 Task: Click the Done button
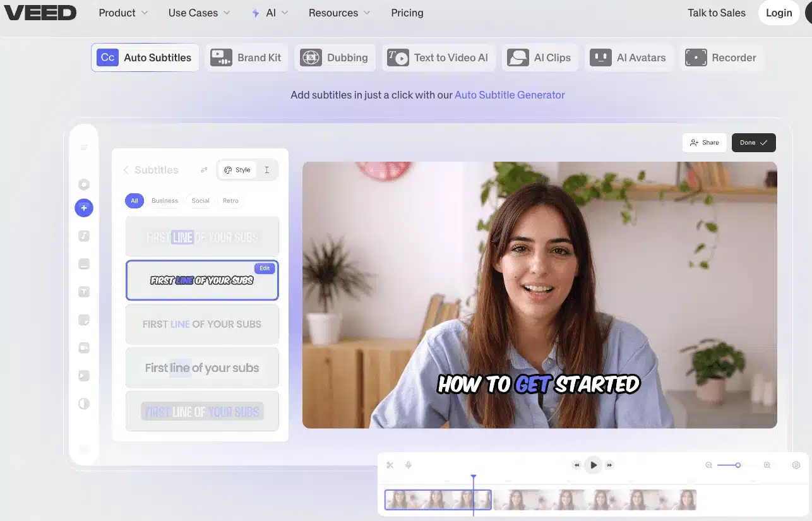coord(753,143)
